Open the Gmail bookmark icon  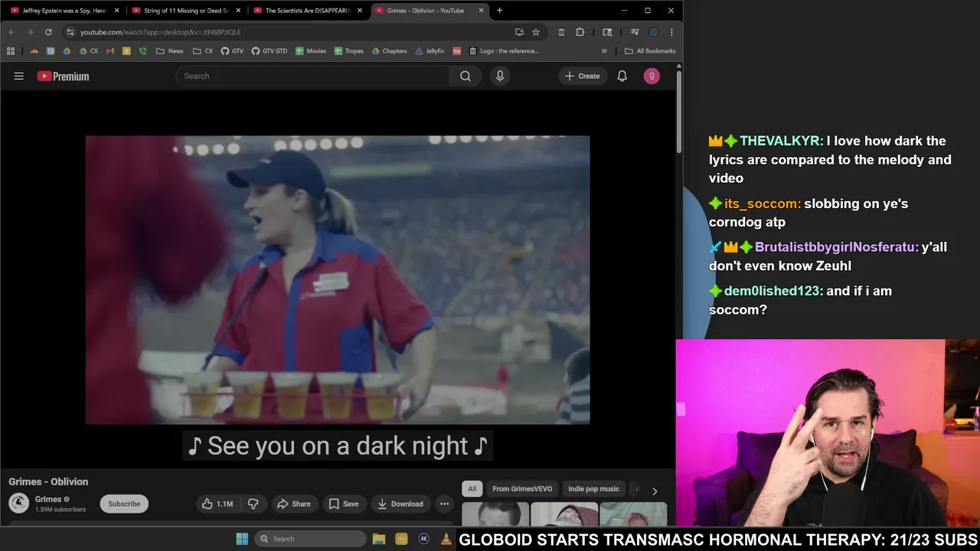(x=110, y=51)
